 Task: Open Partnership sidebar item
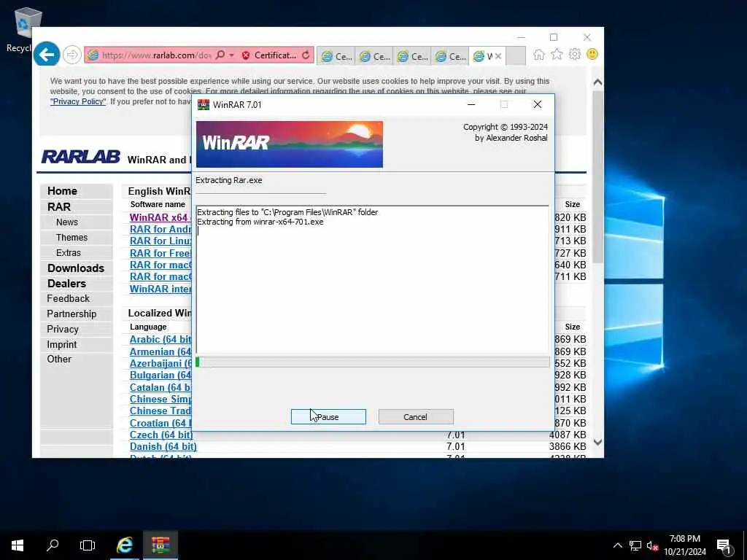tap(71, 314)
